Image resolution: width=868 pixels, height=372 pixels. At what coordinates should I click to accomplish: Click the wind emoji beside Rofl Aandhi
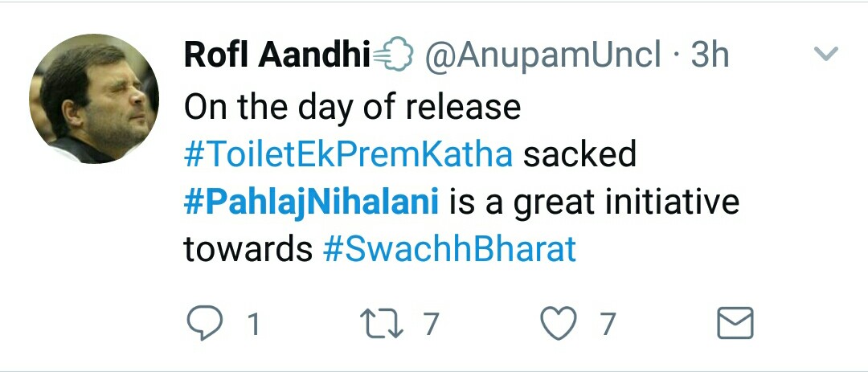point(393,55)
